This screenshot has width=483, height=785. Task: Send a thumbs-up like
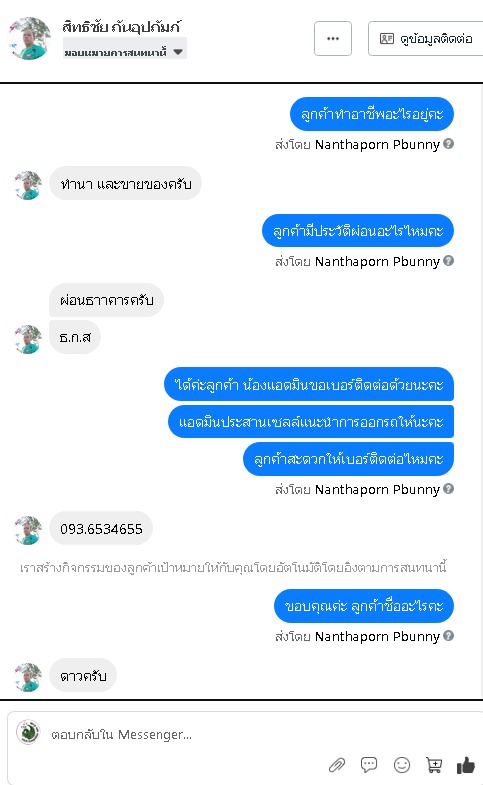tap(465, 764)
